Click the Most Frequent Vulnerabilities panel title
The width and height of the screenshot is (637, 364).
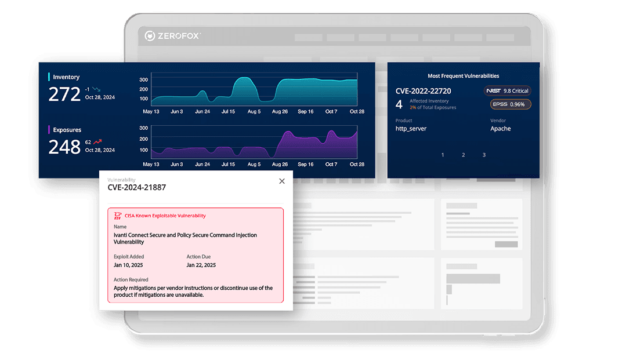pyautogui.click(x=464, y=76)
